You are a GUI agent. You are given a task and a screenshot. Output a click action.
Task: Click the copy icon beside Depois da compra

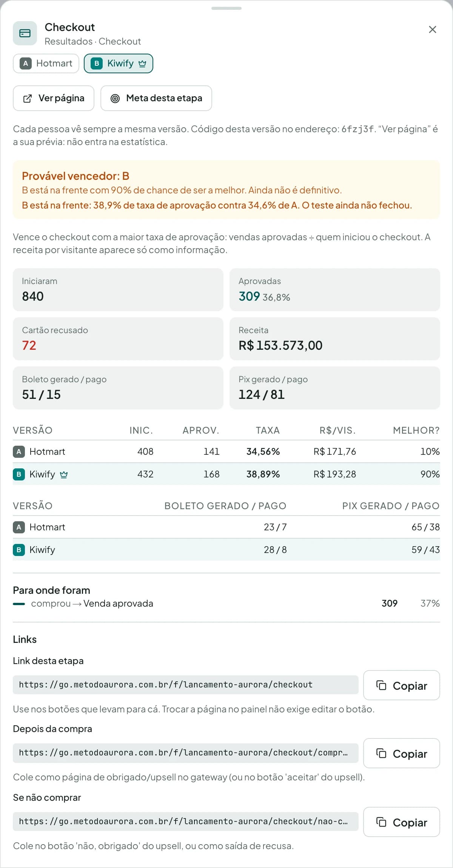click(x=381, y=753)
